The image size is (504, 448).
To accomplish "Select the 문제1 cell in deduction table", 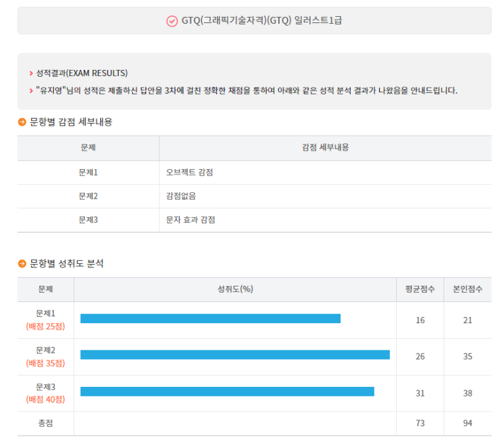I will pos(88,172).
